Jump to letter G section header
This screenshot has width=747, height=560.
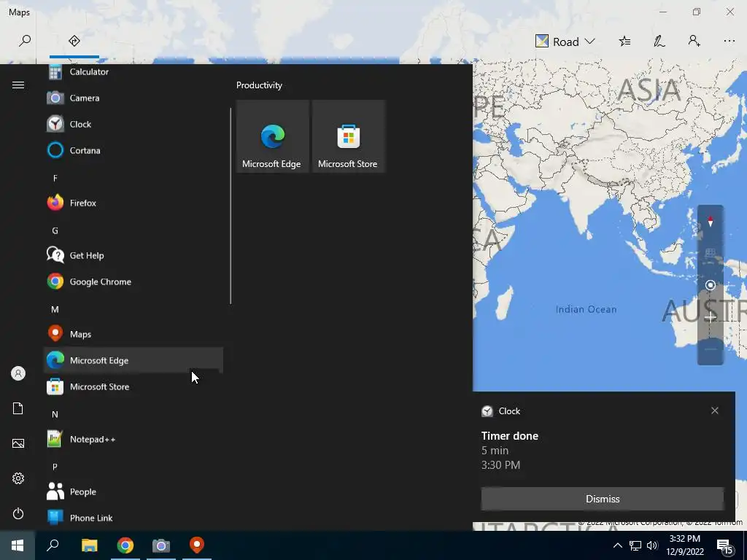pos(55,230)
